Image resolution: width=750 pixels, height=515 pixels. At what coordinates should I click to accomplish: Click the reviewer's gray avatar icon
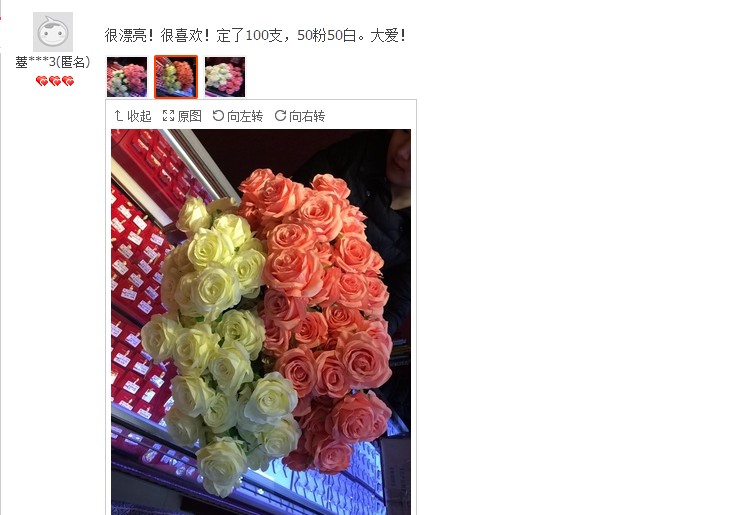coord(53,32)
